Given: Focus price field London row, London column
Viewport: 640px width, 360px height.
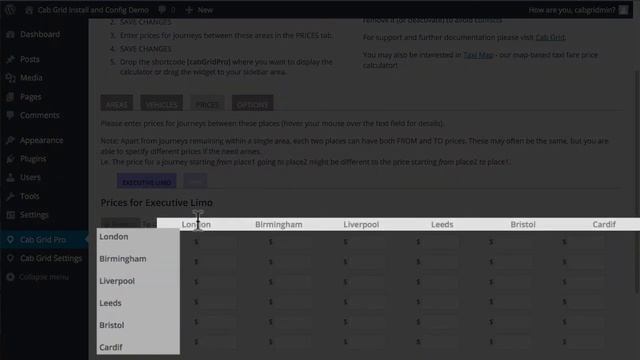Looking at the screenshot, I should (218, 242).
